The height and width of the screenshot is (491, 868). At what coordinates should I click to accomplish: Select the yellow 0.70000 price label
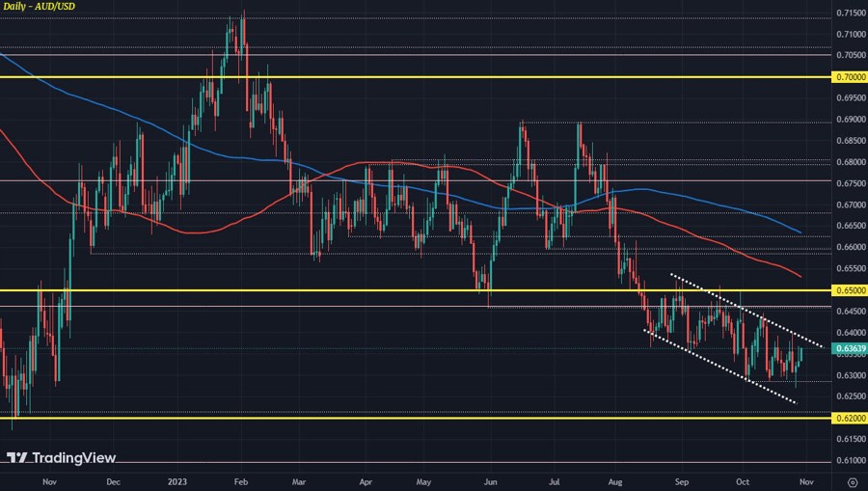point(850,77)
